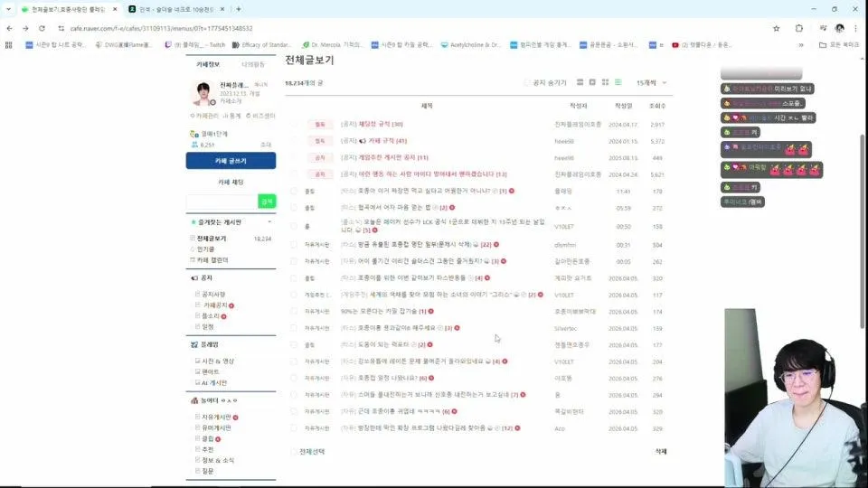Open the browser extensions puzzle icon
Viewport: 868px width, 488px height.
click(798, 28)
